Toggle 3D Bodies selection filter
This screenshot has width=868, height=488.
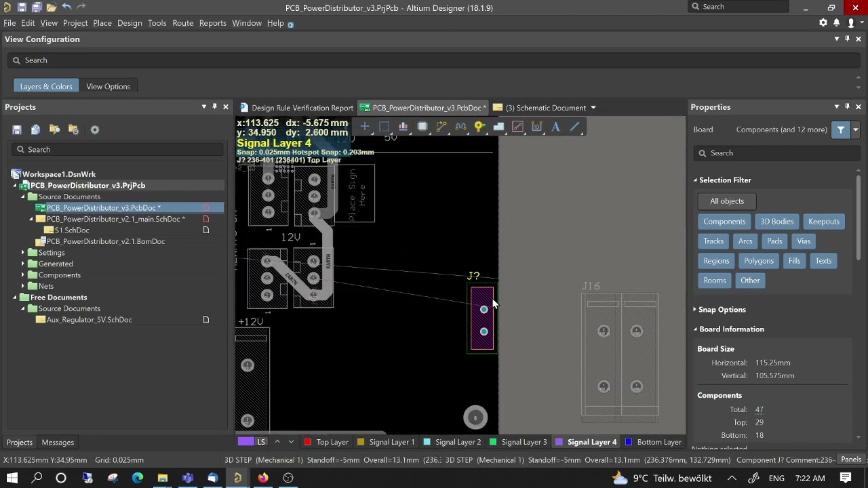pyautogui.click(x=777, y=222)
